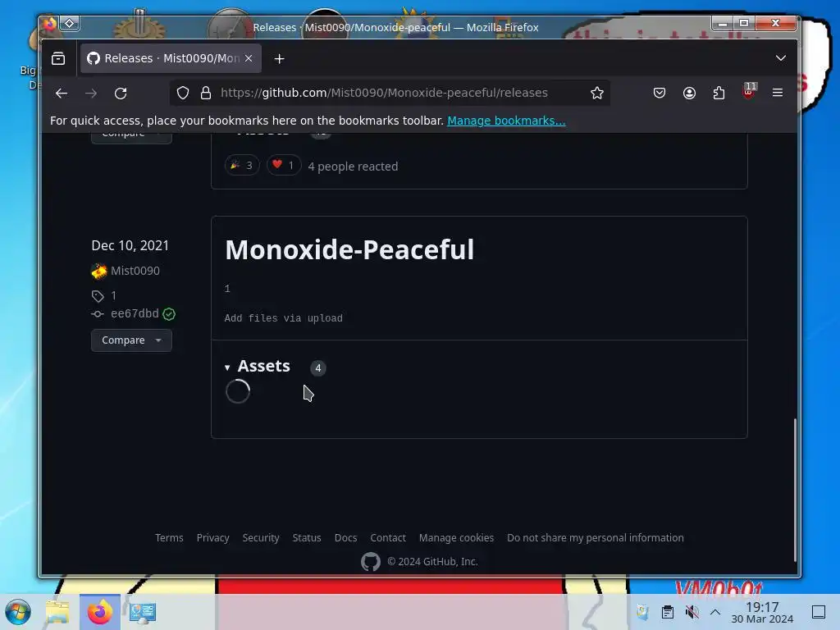Open commit ee67dbd link
The height and width of the screenshot is (630, 840).
[135, 313]
